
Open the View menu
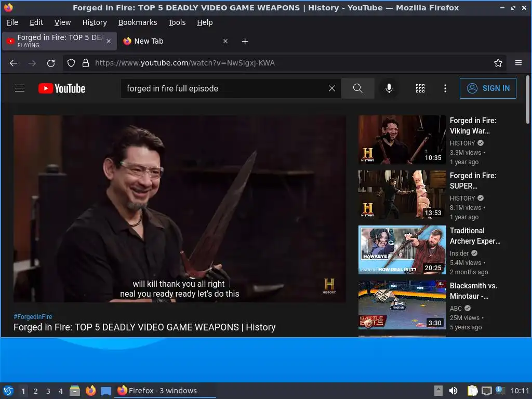pos(63,22)
